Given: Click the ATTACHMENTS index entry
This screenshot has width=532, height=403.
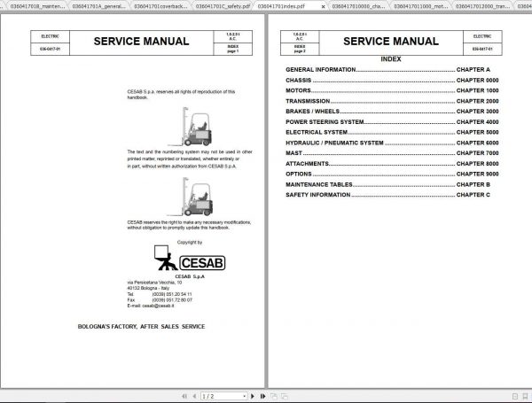Looking at the screenshot, I should [x=392, y=163].
